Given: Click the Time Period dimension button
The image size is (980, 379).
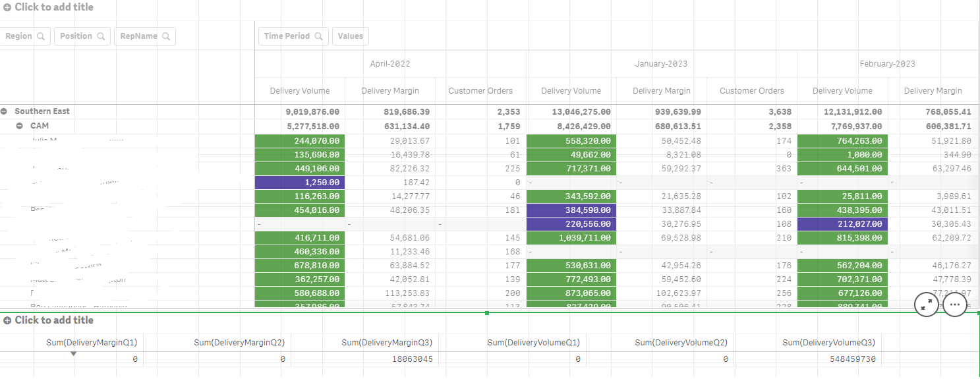Looking at the screenshot, I should (x=287, y=36).
